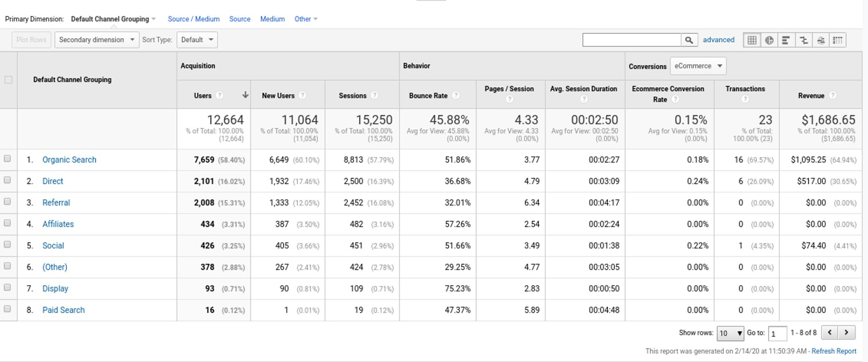The image size is (868, 362).
Task: Open the Affiliates channel link
Action: coord(58,224)
